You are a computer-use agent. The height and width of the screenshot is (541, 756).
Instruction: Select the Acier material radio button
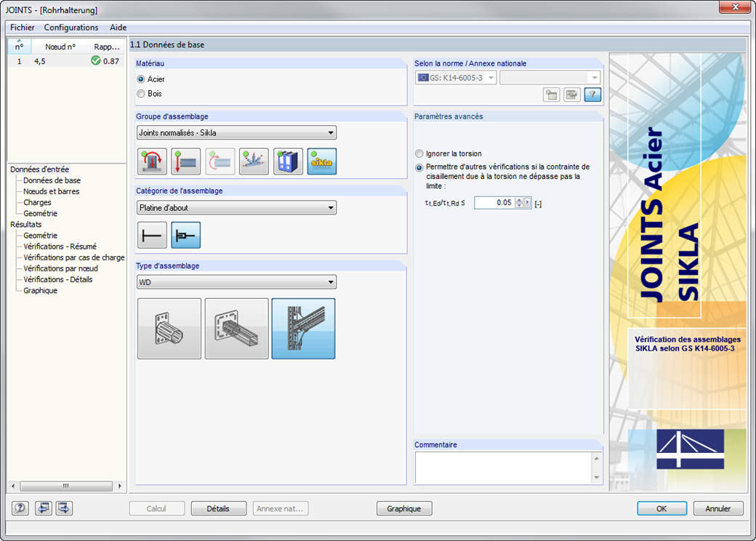click(141, 79)
